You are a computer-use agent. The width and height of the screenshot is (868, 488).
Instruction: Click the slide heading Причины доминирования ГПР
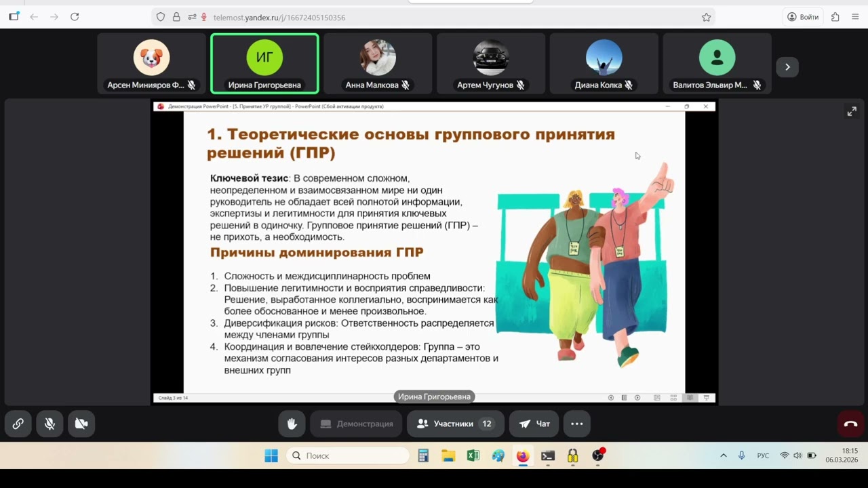point(317,253)
